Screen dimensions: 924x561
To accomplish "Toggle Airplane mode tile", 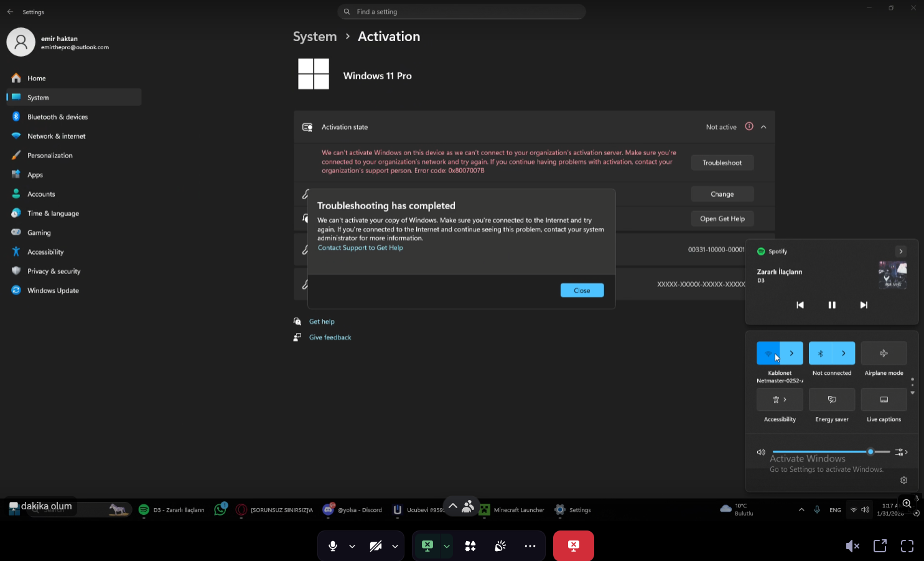I will tap(884, 353).
